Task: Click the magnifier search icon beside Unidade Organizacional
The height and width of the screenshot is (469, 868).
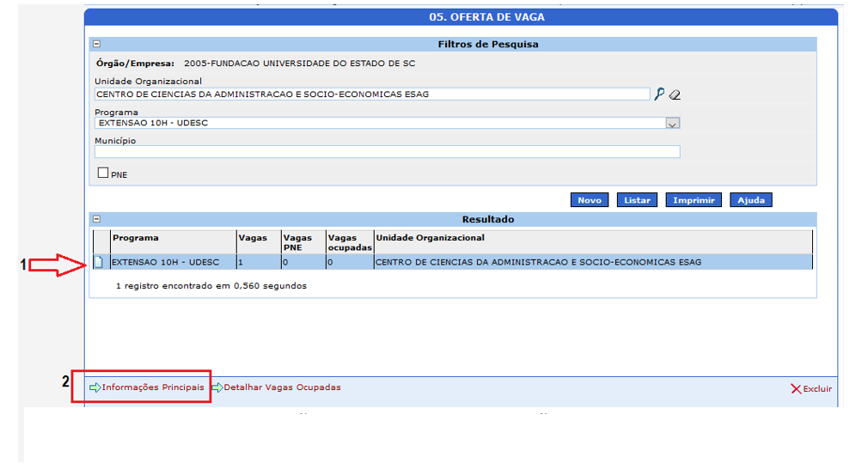Action: 659,94
